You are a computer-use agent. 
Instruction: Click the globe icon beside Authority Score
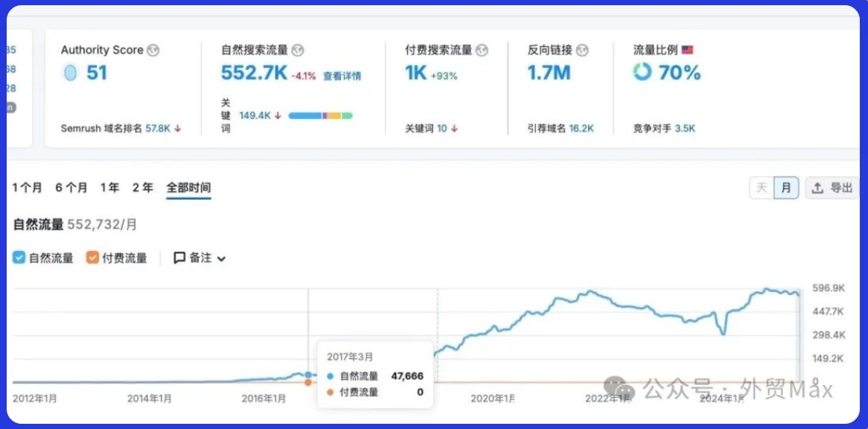point(153,51)
